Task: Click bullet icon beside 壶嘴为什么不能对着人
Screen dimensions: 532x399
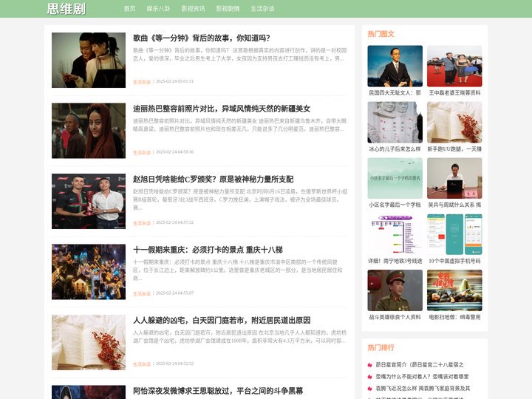Action: point(370,377)
